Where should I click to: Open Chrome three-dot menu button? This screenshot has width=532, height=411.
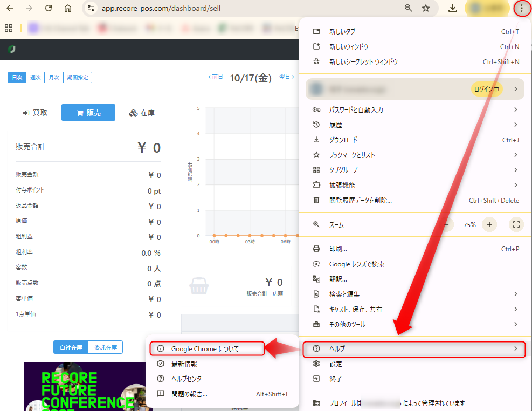[522, 8]
